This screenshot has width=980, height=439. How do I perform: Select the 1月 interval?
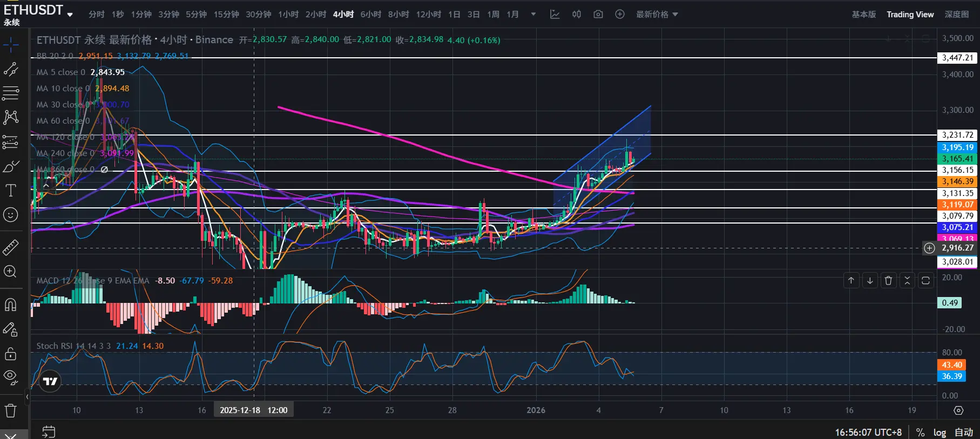pos(512,15)
